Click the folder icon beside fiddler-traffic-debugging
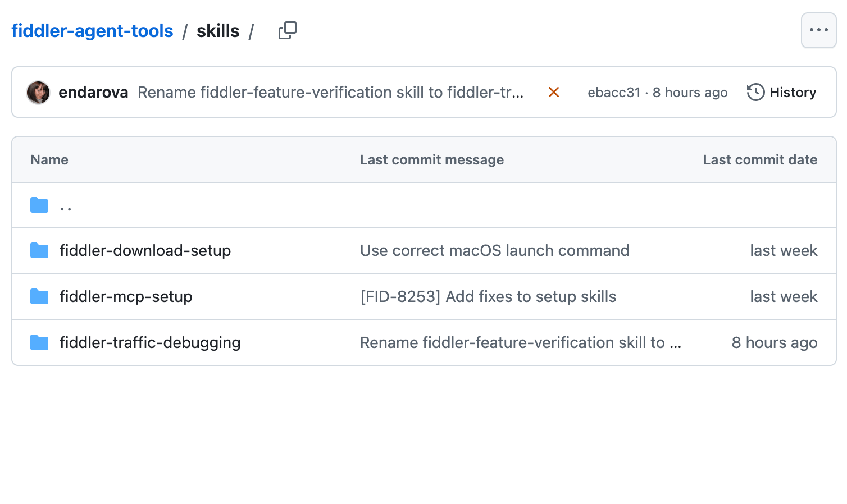Screen dimensions: 847x504 tap(39, 342)
